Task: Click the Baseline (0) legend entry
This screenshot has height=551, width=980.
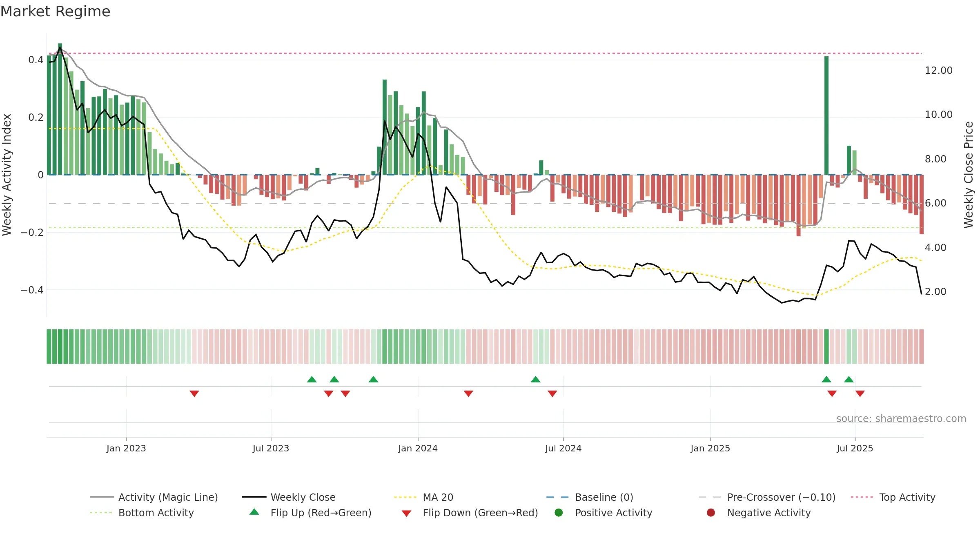Action: (x=590, y=497)
